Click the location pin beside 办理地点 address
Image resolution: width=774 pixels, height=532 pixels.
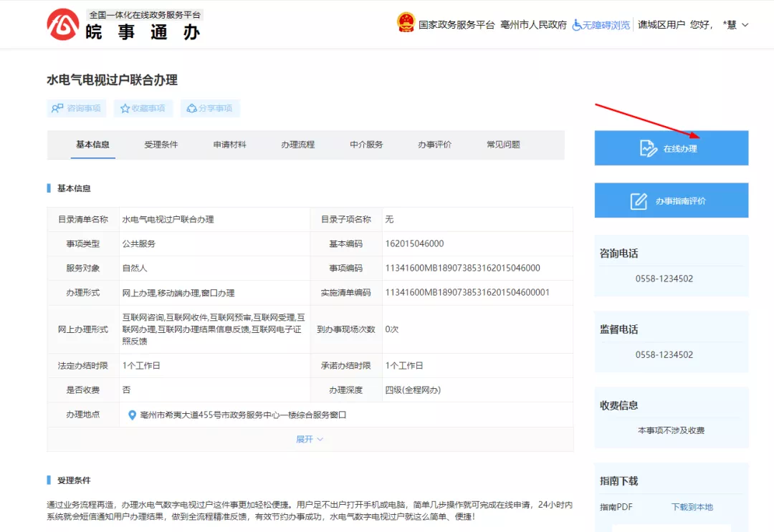132,415
